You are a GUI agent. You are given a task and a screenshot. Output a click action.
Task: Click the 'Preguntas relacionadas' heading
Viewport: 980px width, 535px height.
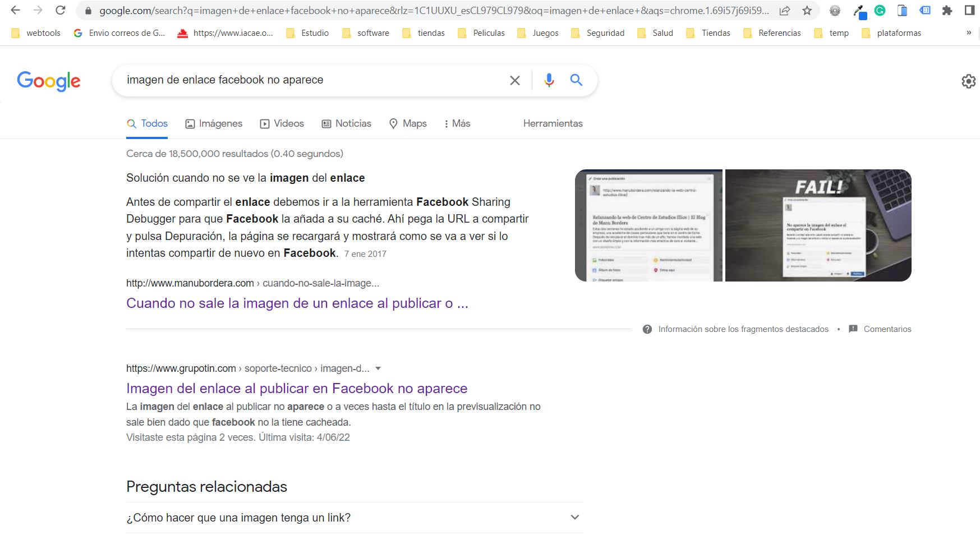point(206,487)
